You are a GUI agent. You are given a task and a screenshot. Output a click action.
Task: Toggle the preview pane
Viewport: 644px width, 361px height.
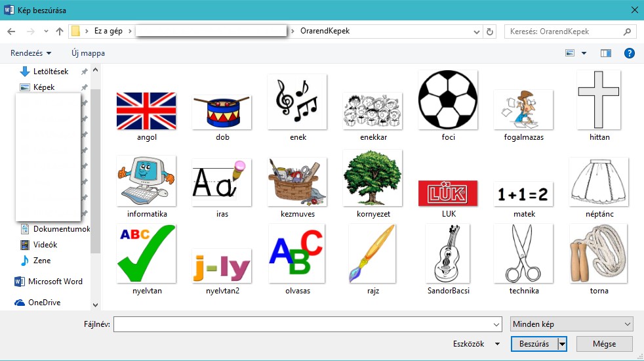[606, 53]
